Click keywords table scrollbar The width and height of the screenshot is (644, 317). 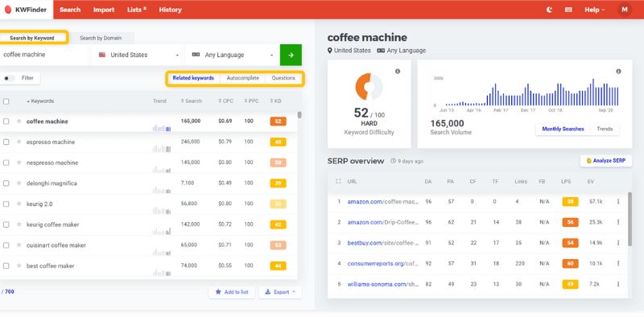click(x=299, y=115)
